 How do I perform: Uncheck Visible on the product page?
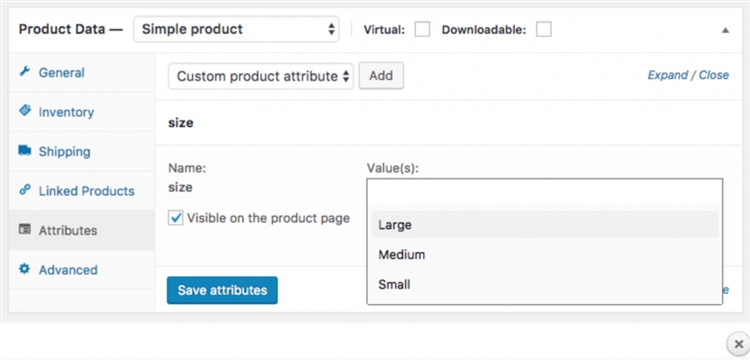(176, 218)
